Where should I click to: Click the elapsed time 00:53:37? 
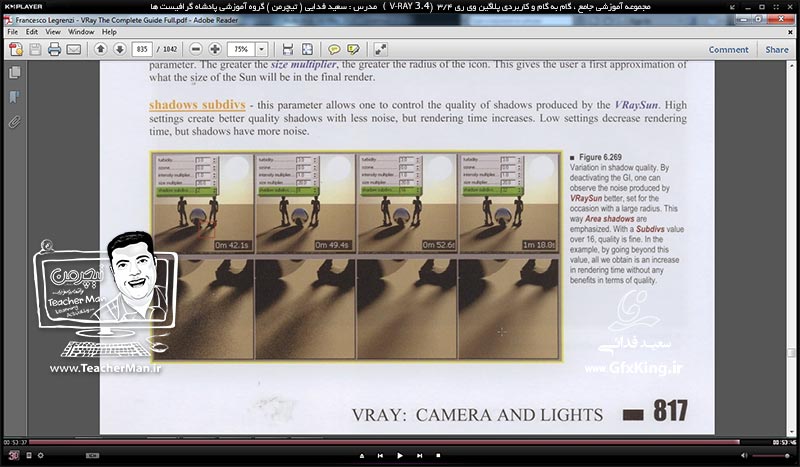click(x=15, y=442)
